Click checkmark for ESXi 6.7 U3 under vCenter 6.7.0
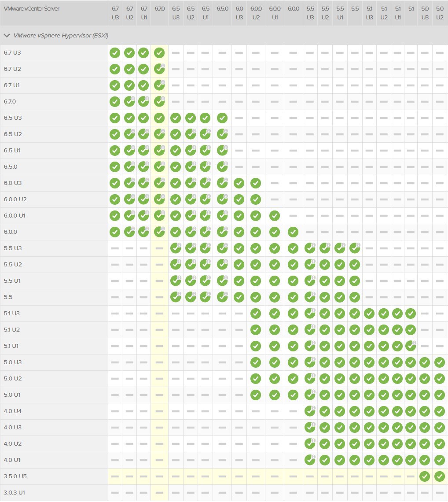This screenshot has height=502, width=448. [159, 53]
